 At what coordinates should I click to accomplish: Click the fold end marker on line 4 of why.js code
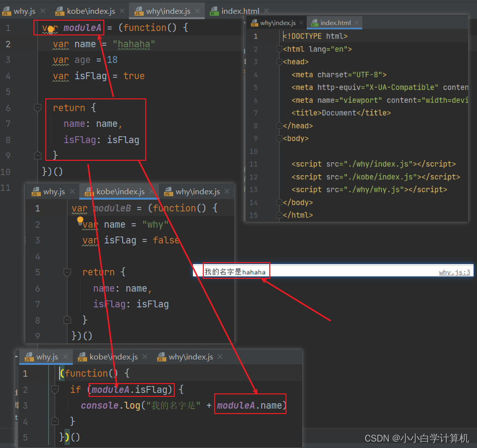(55, 421)
